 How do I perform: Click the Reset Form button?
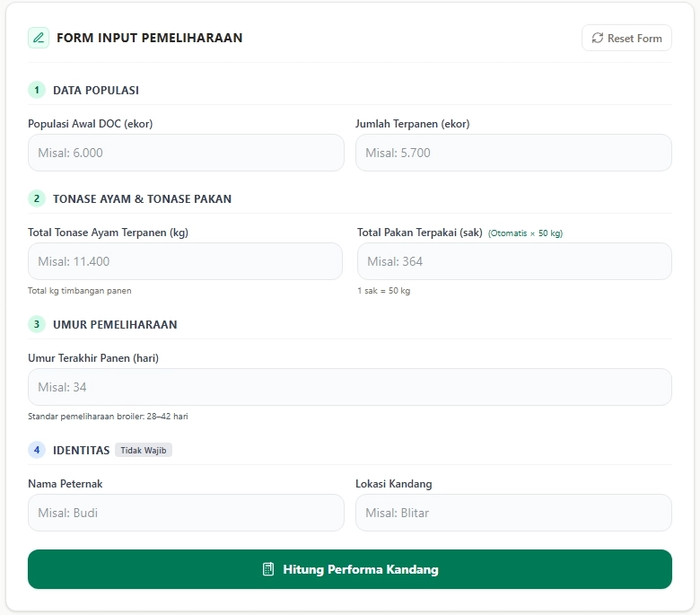tap(626, 38)
